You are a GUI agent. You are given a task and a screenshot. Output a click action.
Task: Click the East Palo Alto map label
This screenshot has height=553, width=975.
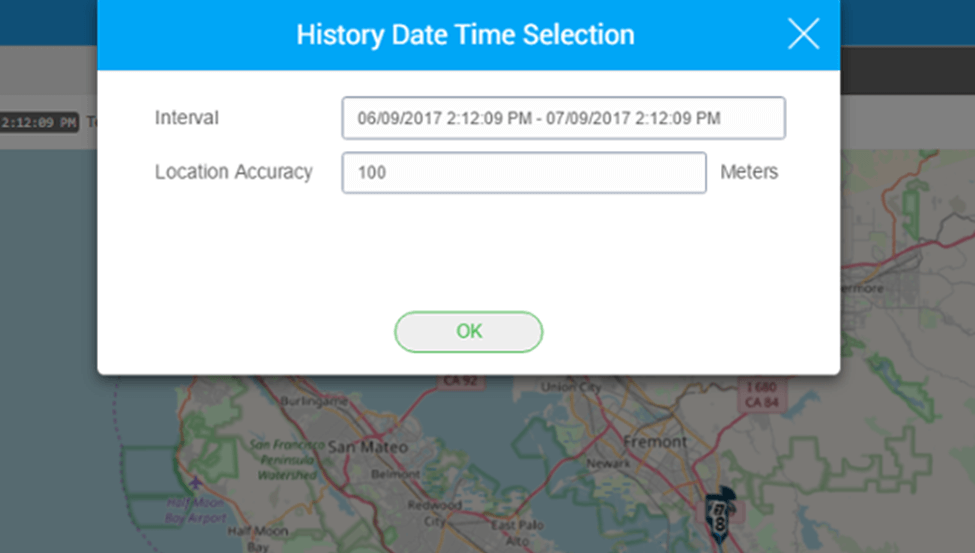coord(517,533)
